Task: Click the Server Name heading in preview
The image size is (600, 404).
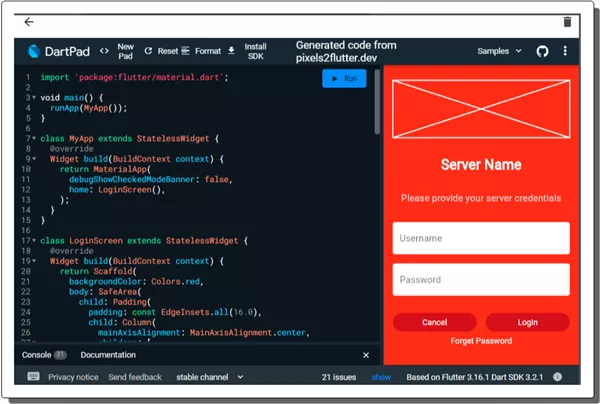Action: coord(481,165)
